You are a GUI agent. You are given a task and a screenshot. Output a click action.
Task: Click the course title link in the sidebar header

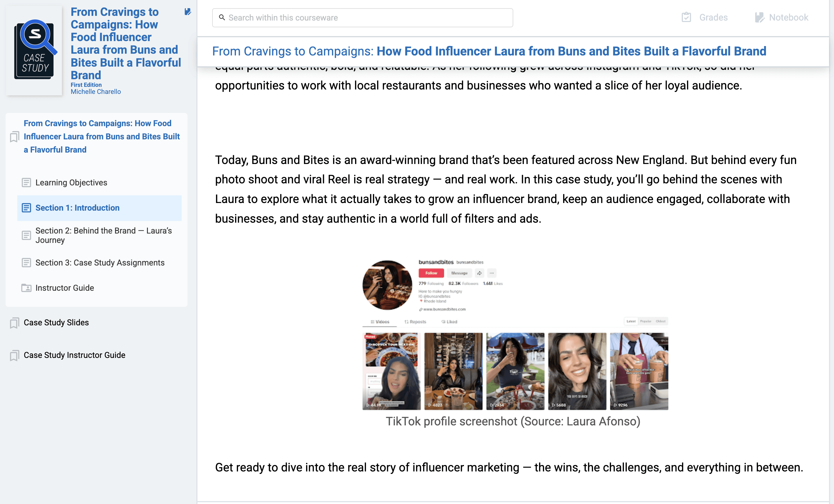click(125, 43)
